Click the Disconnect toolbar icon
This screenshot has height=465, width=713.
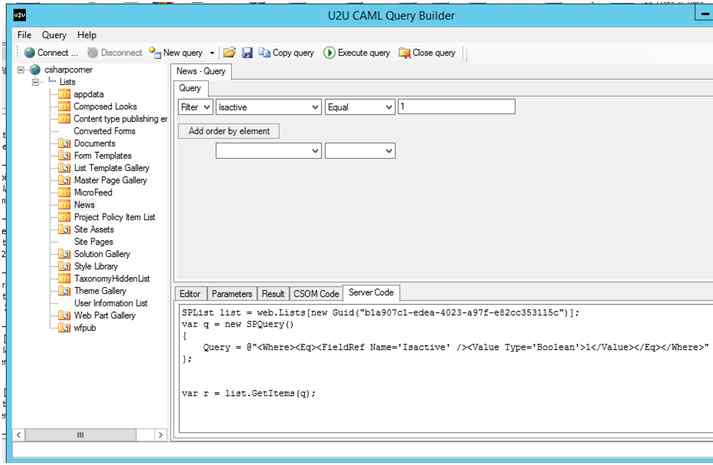point(92,53)
